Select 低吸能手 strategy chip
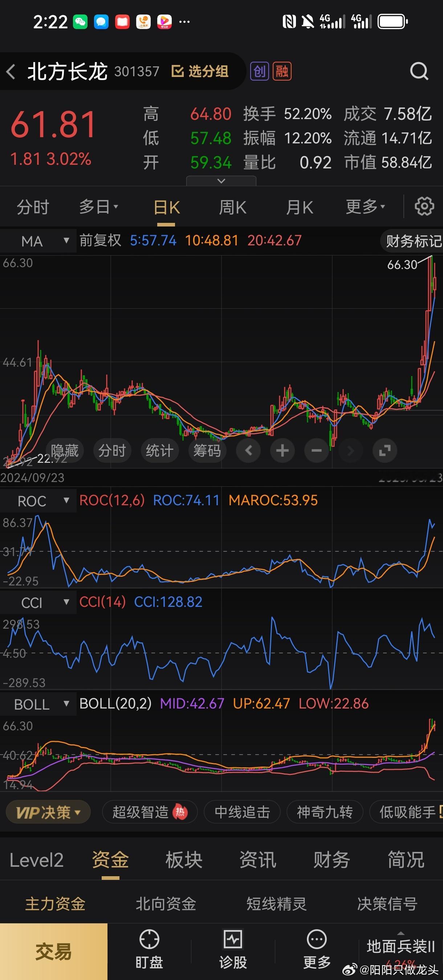The height and width of the screenshot is (980, 443). [406, 813]
